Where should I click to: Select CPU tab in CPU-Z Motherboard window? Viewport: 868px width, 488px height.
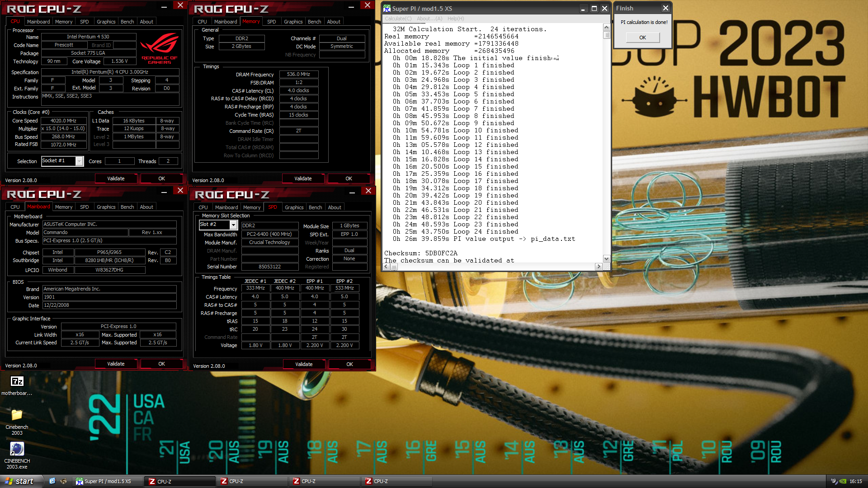tap(15, 207)
